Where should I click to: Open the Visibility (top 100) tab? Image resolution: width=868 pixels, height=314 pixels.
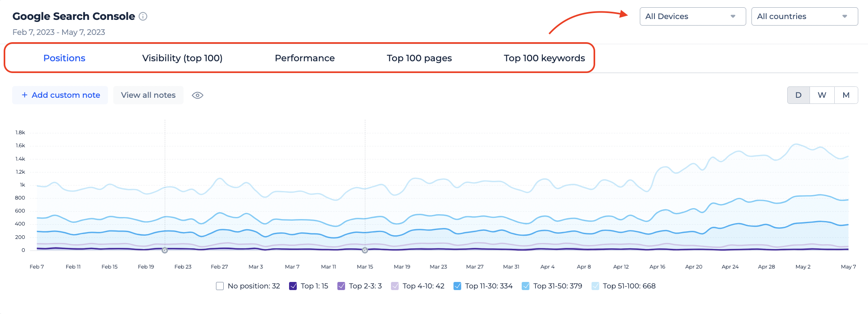182,58
